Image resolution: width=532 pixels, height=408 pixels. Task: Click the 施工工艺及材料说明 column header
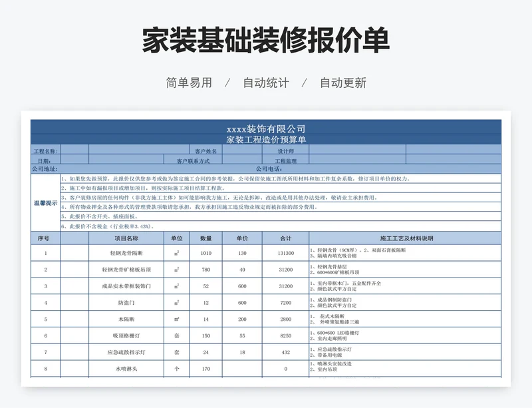[x=405, y=238]
